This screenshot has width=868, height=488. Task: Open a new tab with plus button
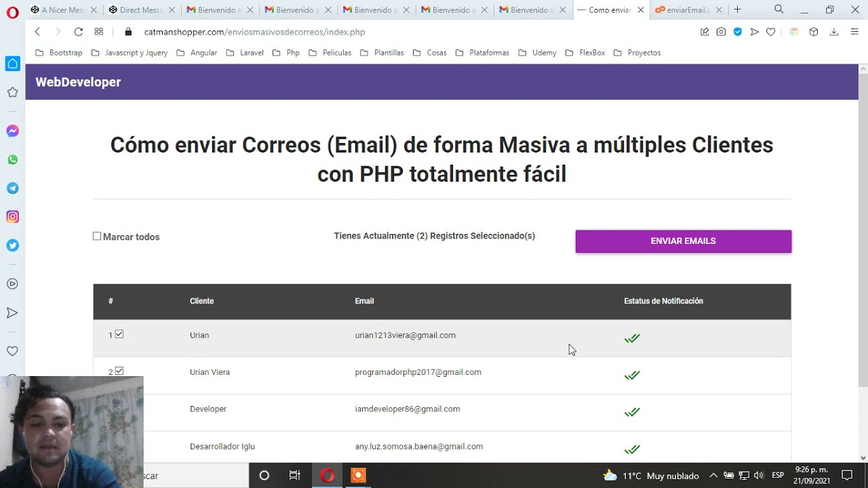tap(737, 9)
